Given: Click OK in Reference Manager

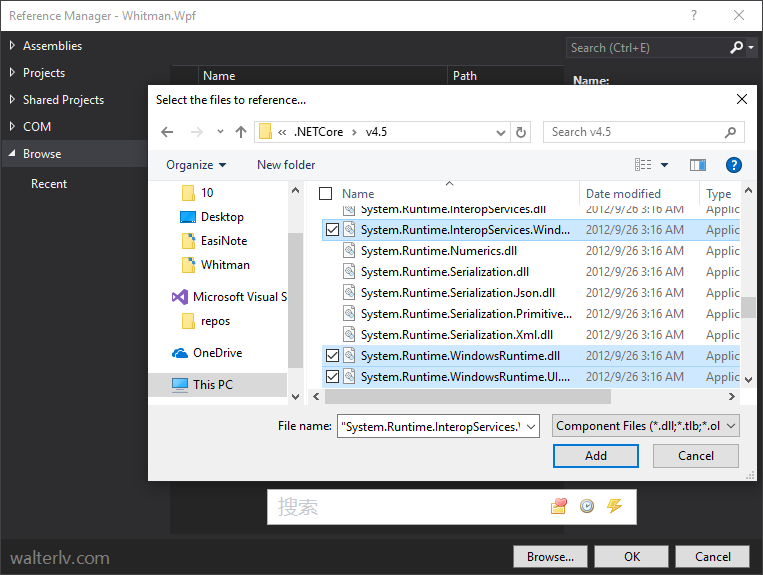Looking at the screenshot, I should 632,557.
